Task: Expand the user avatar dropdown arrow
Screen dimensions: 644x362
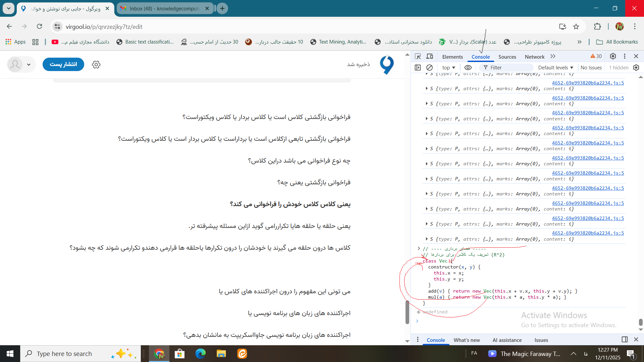Action: click(x=29, y=64)
